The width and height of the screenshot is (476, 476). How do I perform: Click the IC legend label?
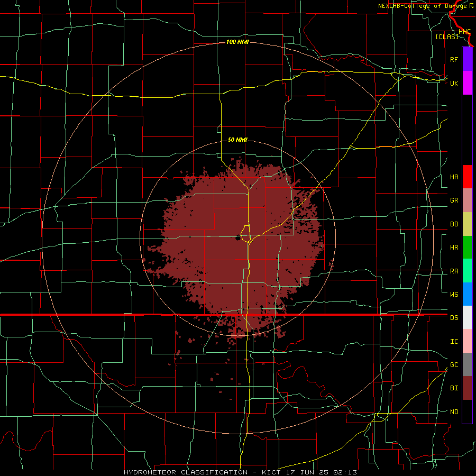[x=454, y=342]
